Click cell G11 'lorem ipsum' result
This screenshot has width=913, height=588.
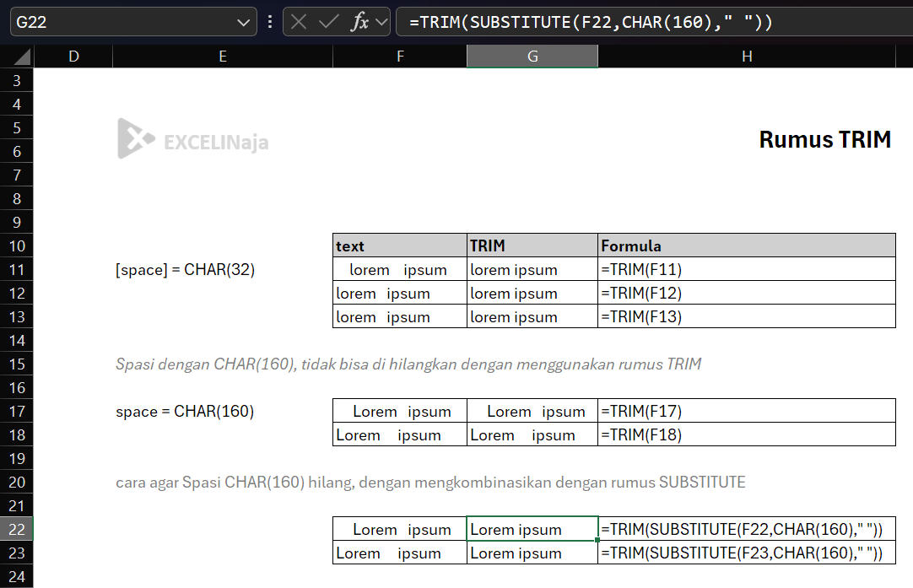coord(532,270)
